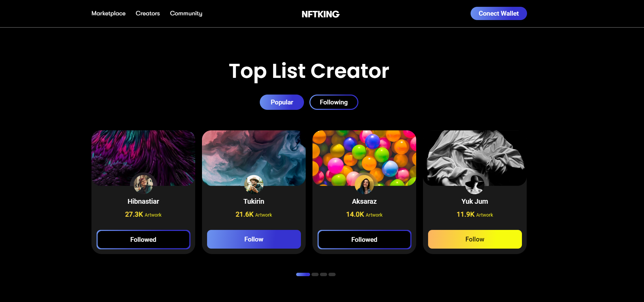Jump to the second carousel page dot

[315, 274]
